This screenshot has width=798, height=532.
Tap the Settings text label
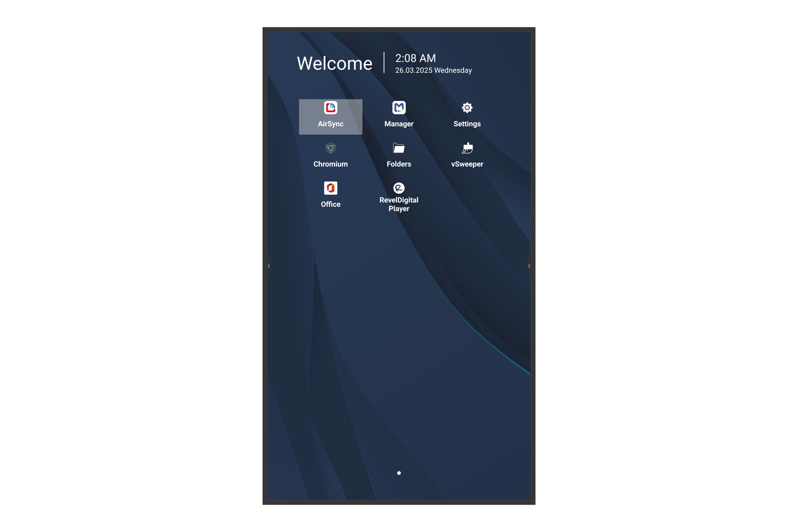pyautogui.click(x=467, y=124)
